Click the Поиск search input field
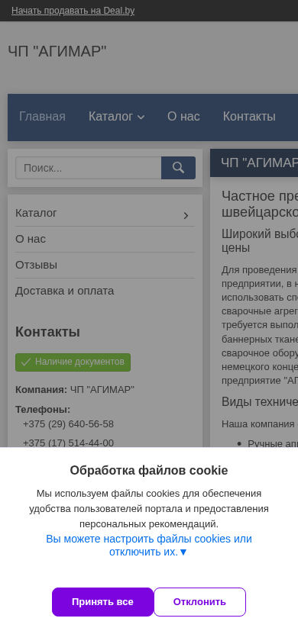 pyautogui.click(x=89, y=168)
